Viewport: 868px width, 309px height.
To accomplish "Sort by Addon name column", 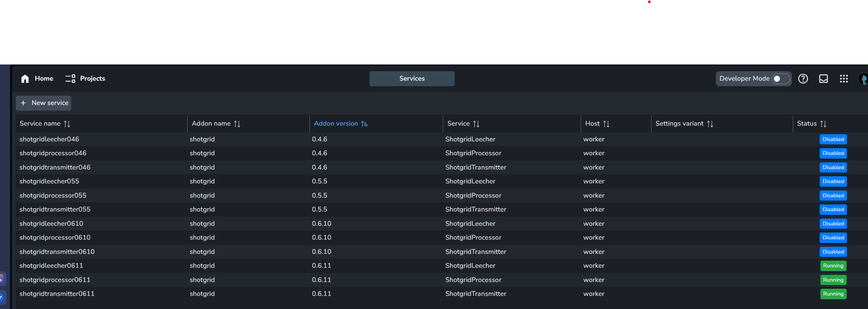I will click(237, 124).
